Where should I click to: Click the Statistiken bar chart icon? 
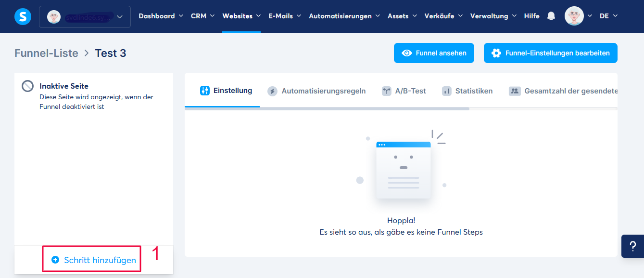447,91
